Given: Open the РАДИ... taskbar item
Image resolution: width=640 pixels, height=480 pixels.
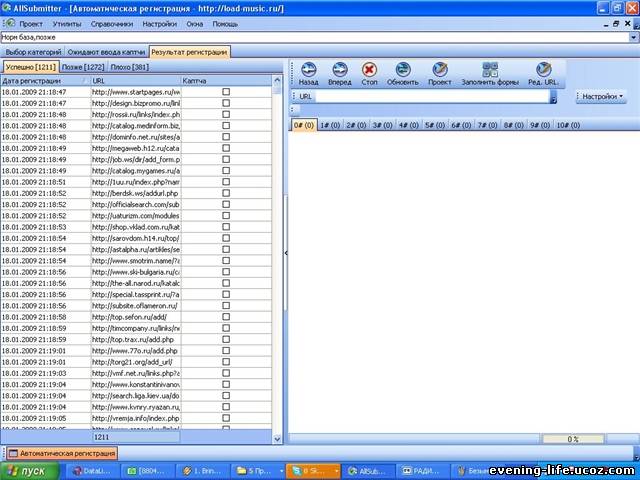Looking at the screenshot, I should [423, 471].
